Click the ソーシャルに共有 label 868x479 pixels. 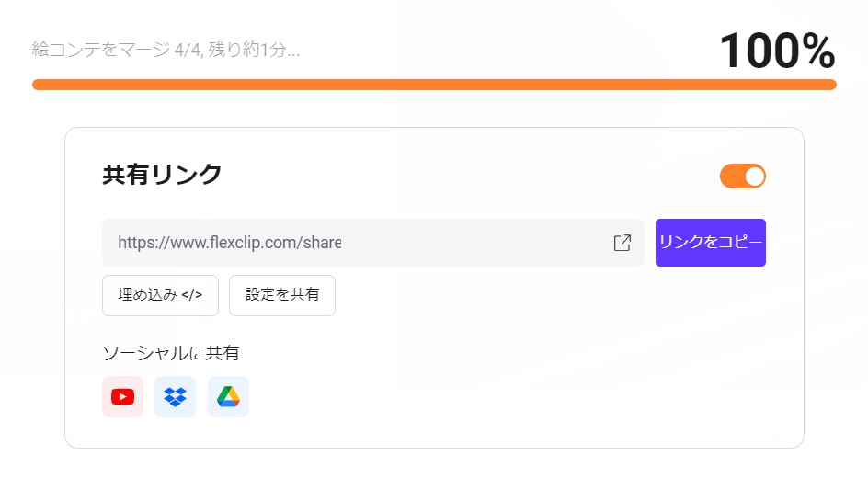171,353
